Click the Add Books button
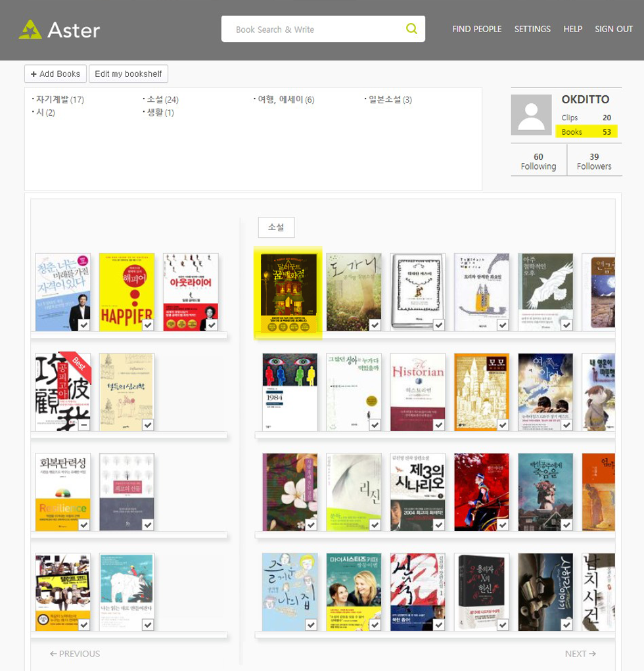The image size is (644, 671). tap(56, 74)
